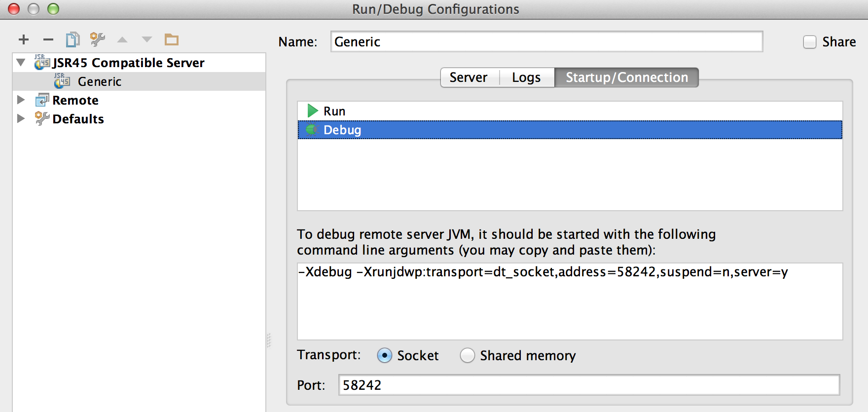
Task: Collapse the JSR45 Compatible Server node
Action: click(21, 63)
